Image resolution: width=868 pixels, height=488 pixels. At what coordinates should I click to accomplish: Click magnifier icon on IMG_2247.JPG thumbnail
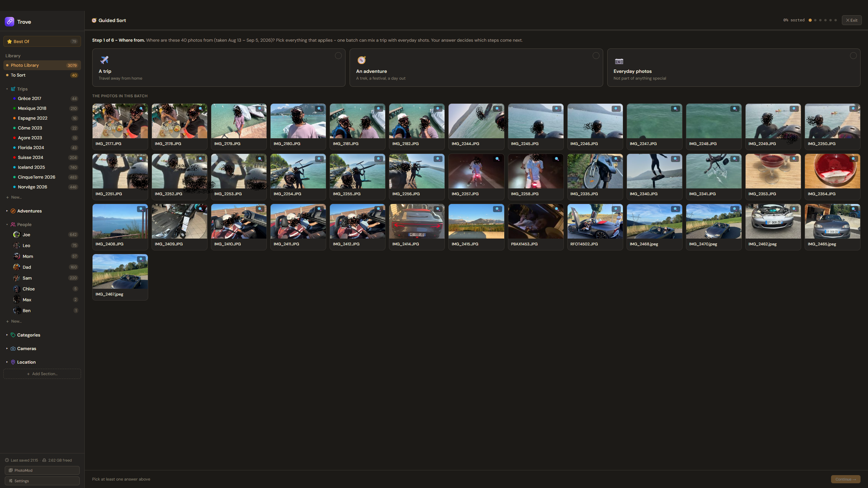pyautogui.click(x=675, y=108)
